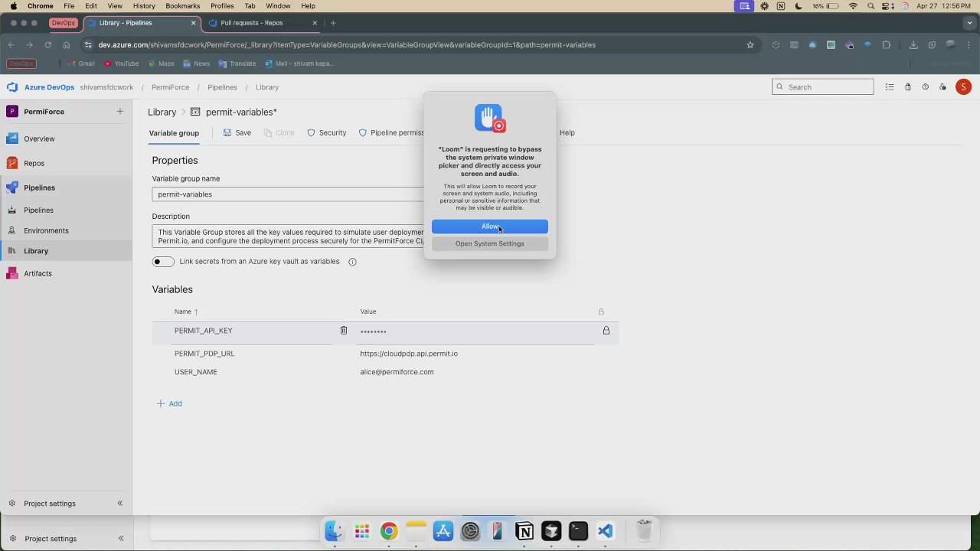
Task: Open the Chrome extensions puzzle icon
Action: click(887, 45)
